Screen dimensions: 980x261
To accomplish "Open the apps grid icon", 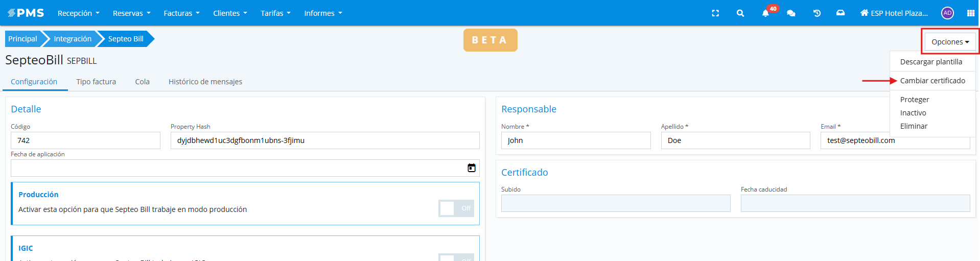I will pyautogui.click(x=970, y=13).
